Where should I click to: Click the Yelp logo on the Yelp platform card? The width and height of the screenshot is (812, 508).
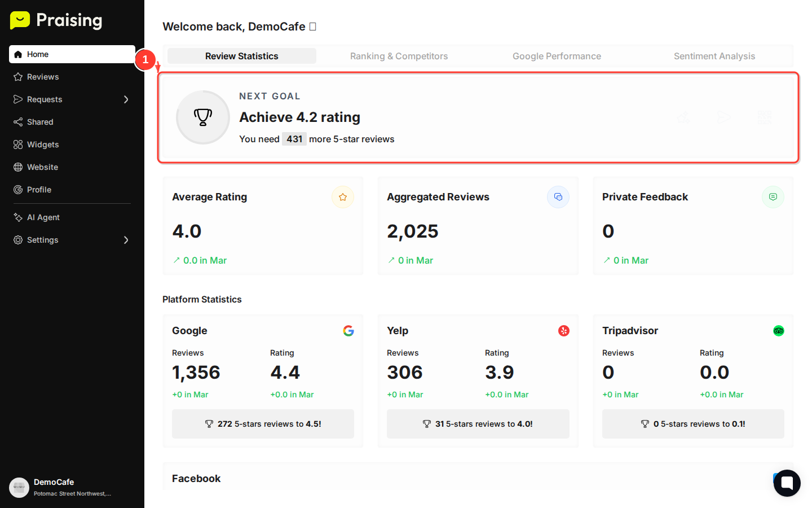pyautogui.click(x=564, y=331)
